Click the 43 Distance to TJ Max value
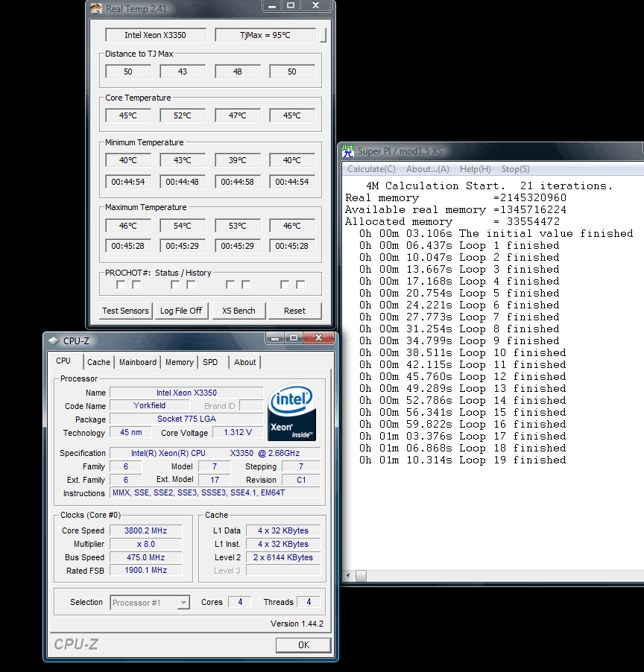644x672 pixels. tap(182, 72)
